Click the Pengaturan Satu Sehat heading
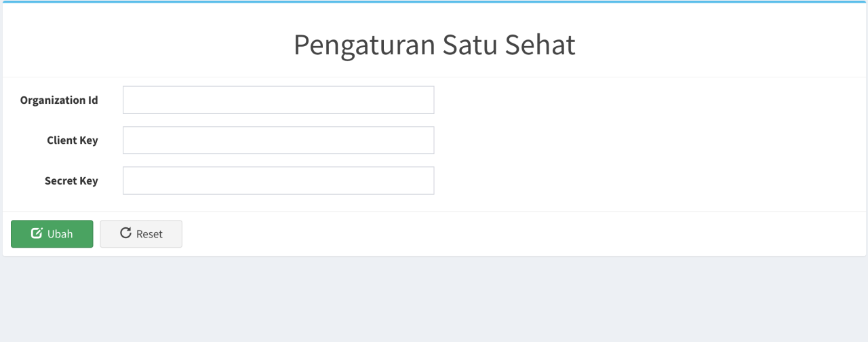The width and height of the screenshot is (868, 342). [x=434, y=45]
